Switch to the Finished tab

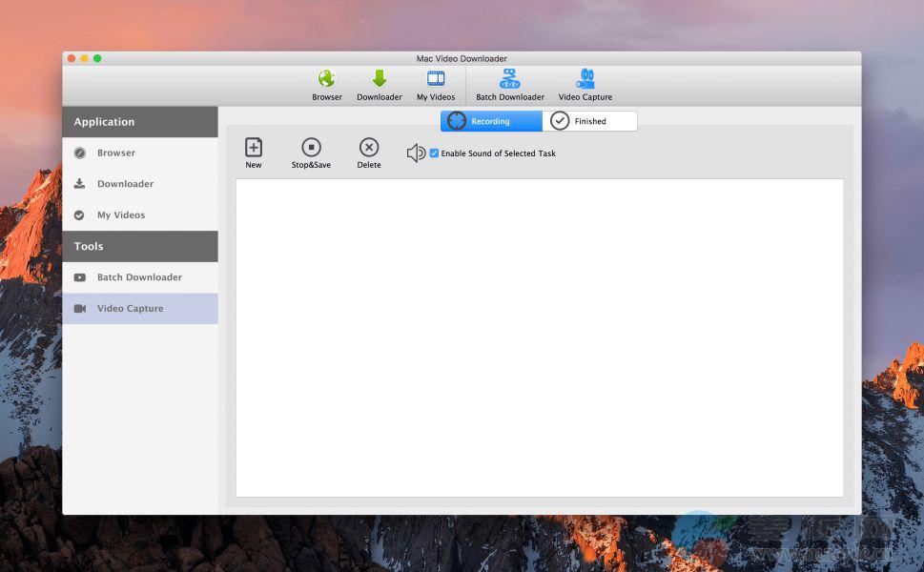589,121
